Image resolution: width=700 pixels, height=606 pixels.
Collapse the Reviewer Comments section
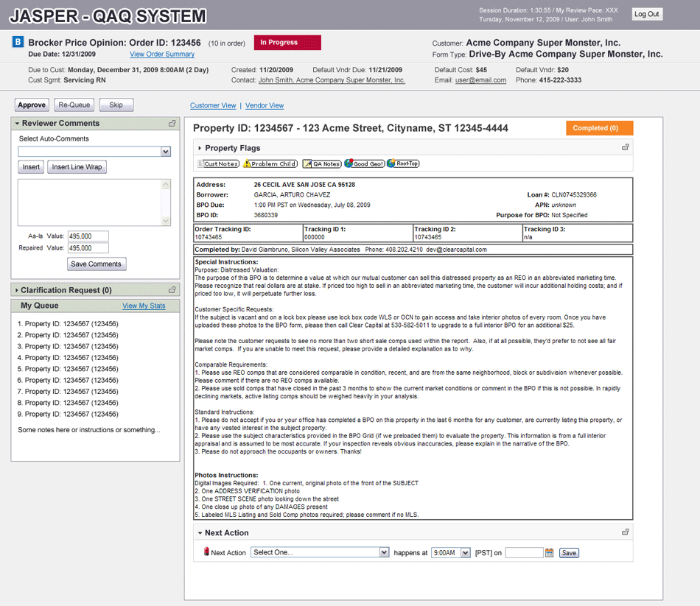point(17,124)
